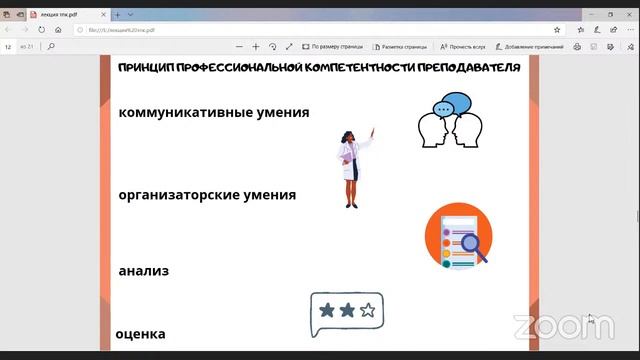
Task: Click the teacher illustration on slide
Action: coord(354,169)
